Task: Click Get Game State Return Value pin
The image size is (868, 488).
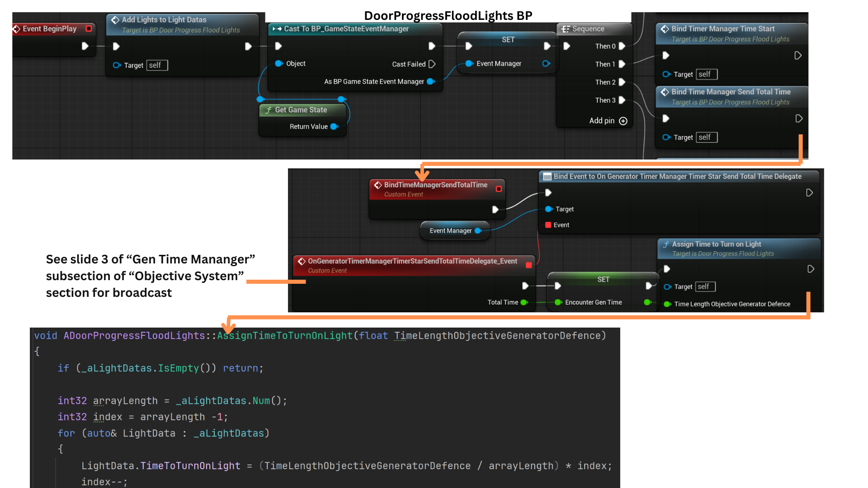Action: pyautogui.click(x=334, y=127)
